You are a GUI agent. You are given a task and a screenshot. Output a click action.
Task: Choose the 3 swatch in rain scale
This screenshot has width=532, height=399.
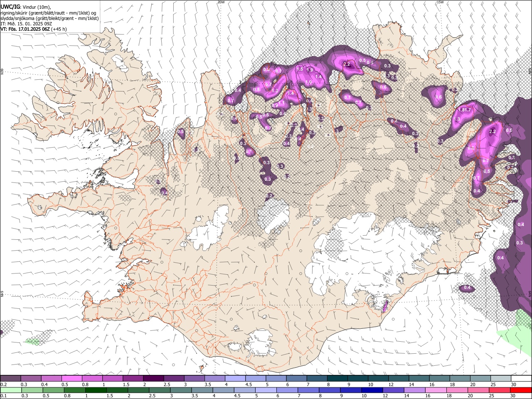coord(181,390)
